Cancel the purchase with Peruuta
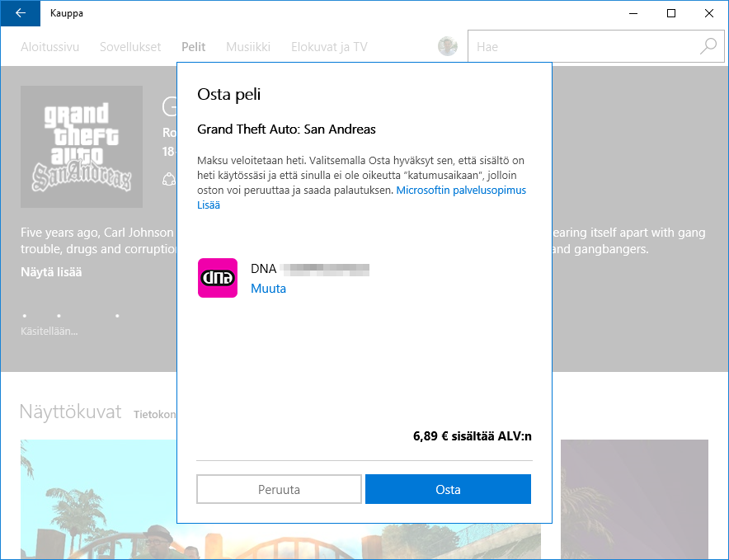The height and width of the screenshot is (560, 729). pos(279,489)
